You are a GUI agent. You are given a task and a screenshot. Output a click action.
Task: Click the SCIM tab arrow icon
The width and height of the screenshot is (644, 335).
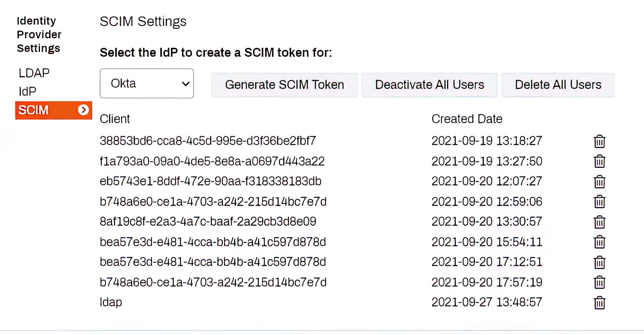click(x=83, y=110)
